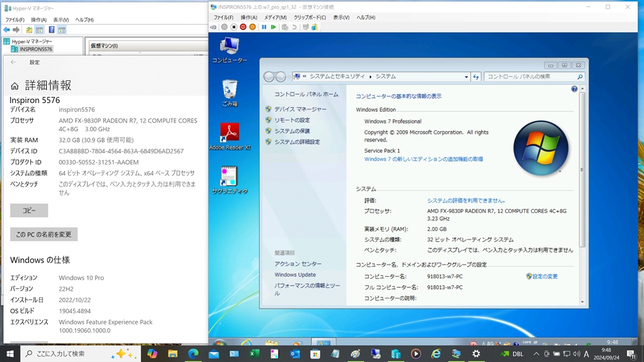Open クリップボード(C) menu in VM connection window
Viewport: 644px width, 362px height.
click(309, 18)
